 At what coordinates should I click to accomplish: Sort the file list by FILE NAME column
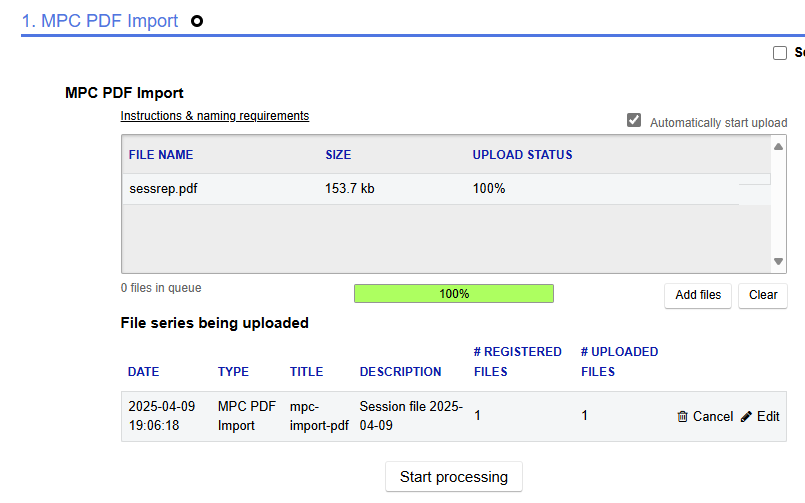161,155
